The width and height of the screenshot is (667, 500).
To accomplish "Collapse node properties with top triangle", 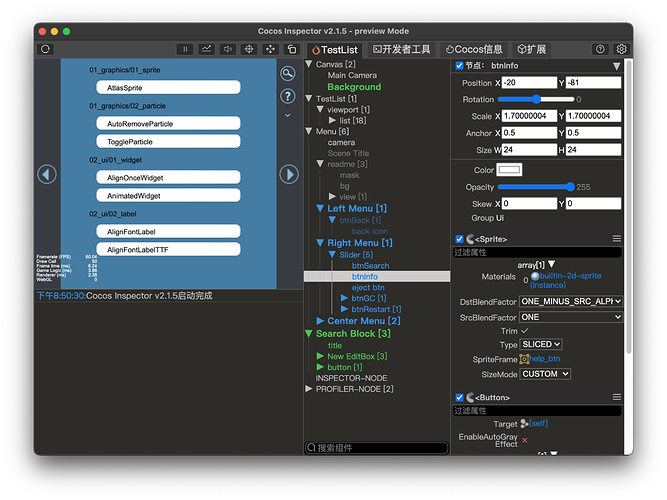I will point(617,66).
